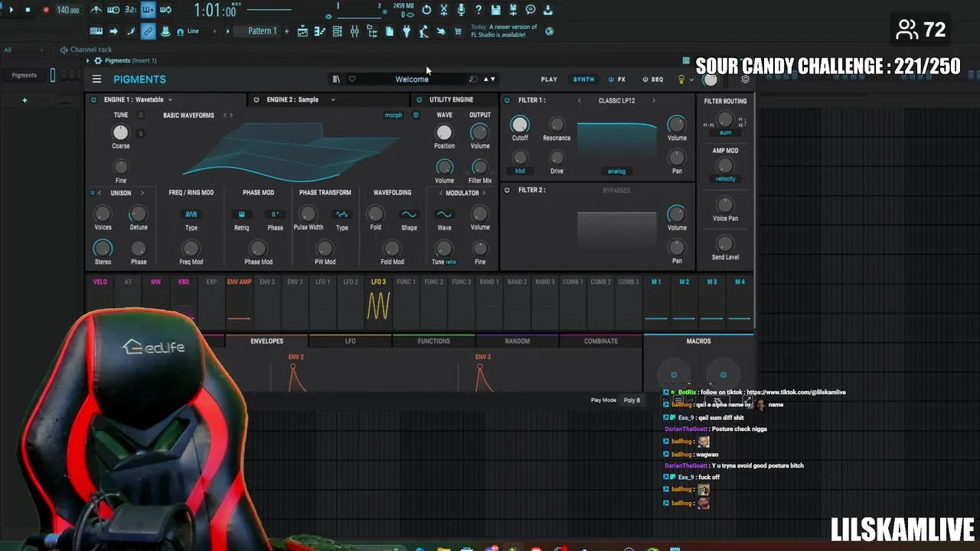Click the export download icon

coord(548,10)
